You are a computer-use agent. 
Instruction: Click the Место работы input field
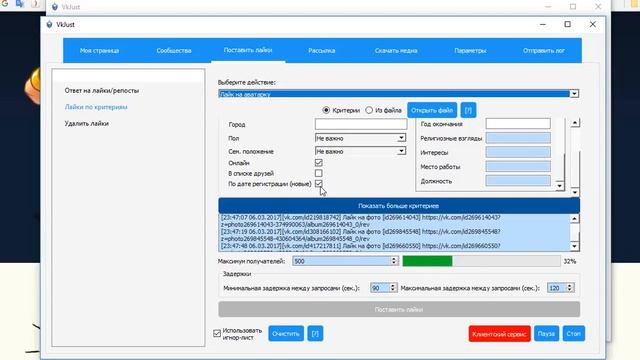coord(518,167)
